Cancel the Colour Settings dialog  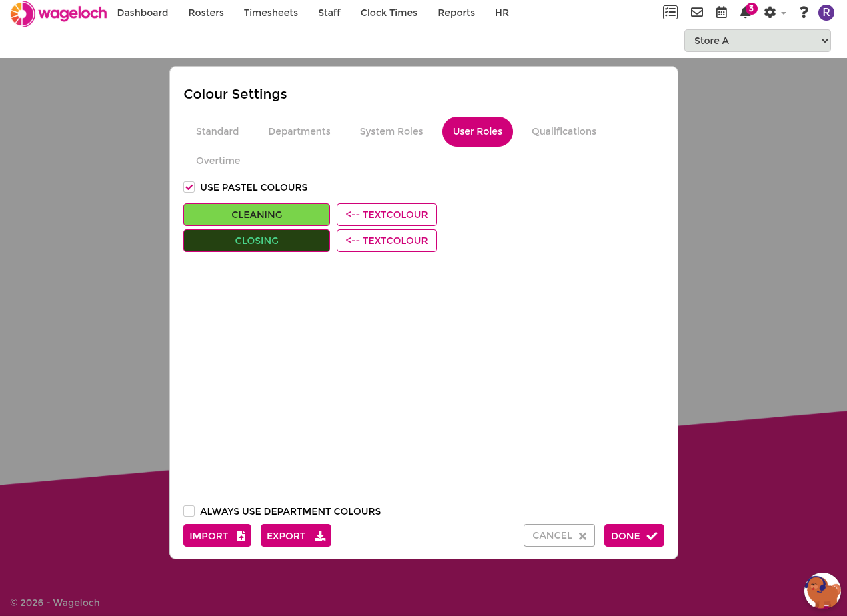click(559, 535)
